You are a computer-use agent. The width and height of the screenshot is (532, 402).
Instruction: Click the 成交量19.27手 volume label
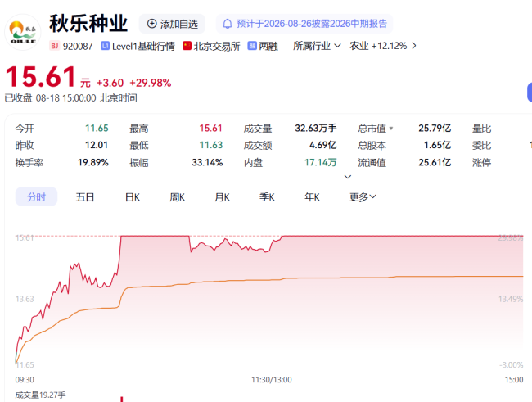click(40, 395)
